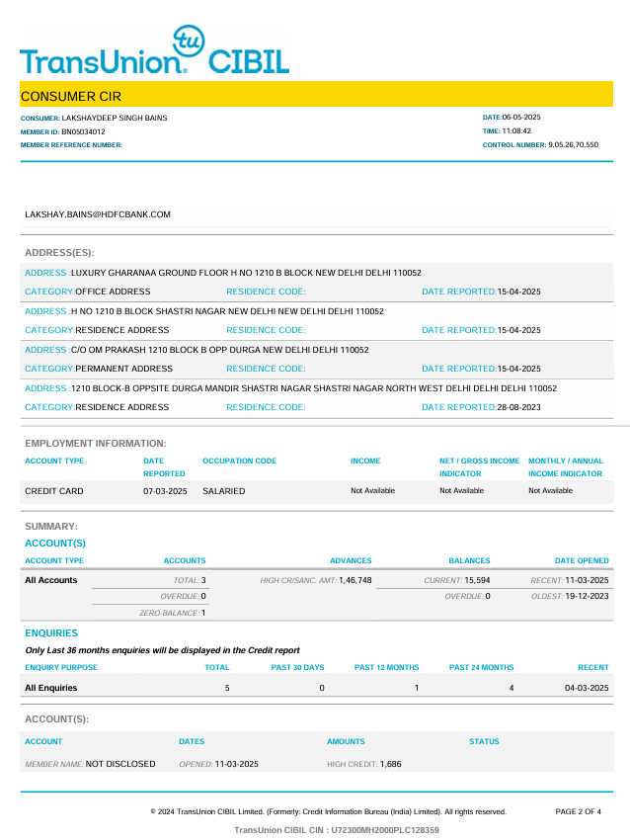The height and width of the screenshot is (840, 630).
Task: Select high credit sanctioned amount 1,46,748
Action: 354,580
